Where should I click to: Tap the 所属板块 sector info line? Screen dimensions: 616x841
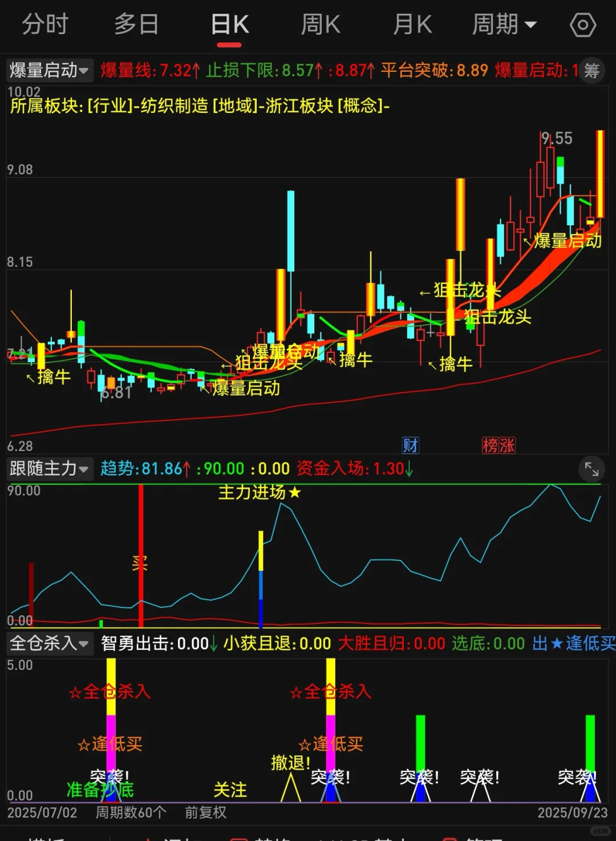click(200, 105)
